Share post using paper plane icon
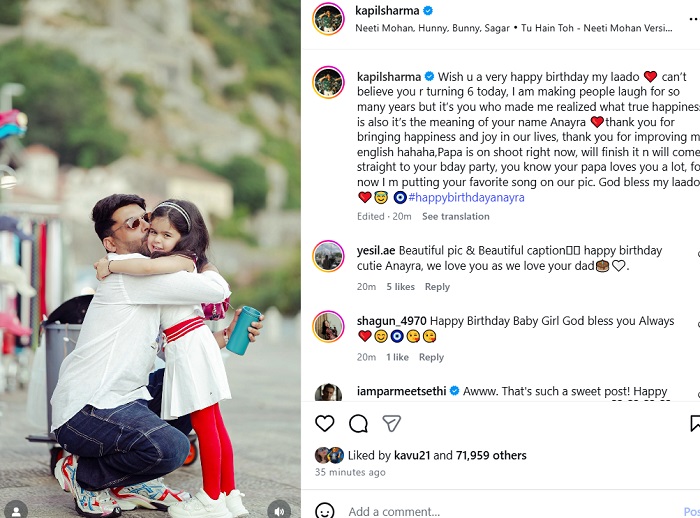 [x=391, y=424]
